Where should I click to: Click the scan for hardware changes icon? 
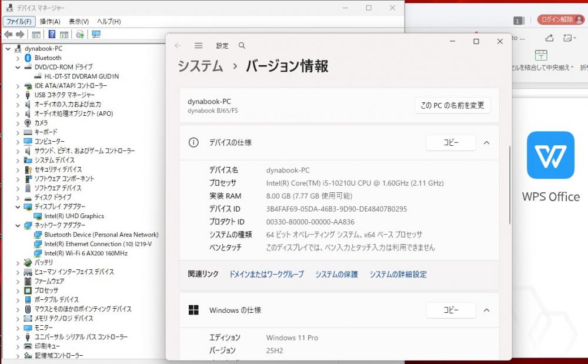(96, 35)
